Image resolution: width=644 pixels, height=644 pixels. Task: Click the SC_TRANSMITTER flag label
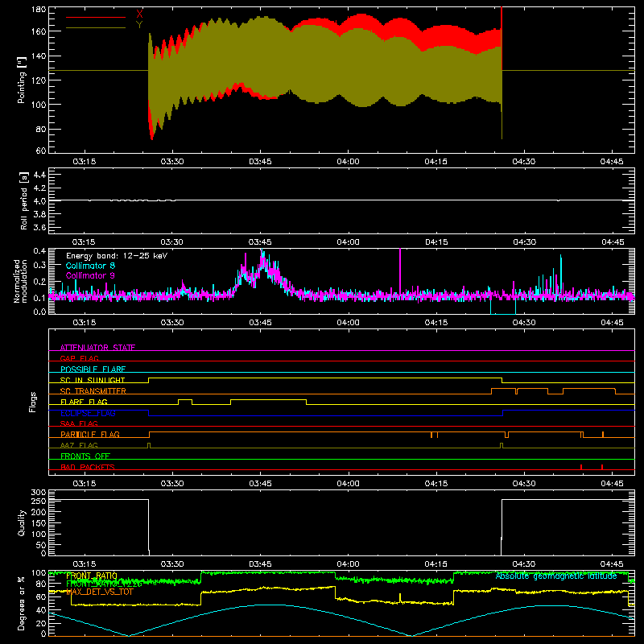(x=93, y=390)
